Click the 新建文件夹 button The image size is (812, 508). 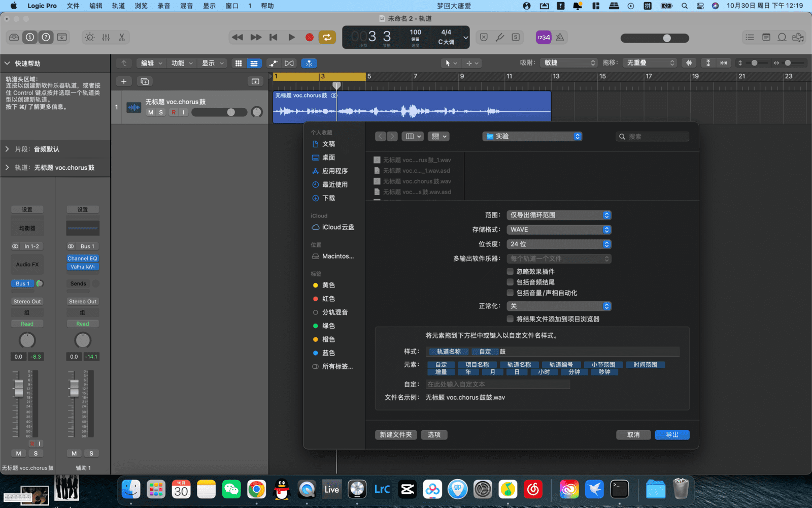coord(396,435)
